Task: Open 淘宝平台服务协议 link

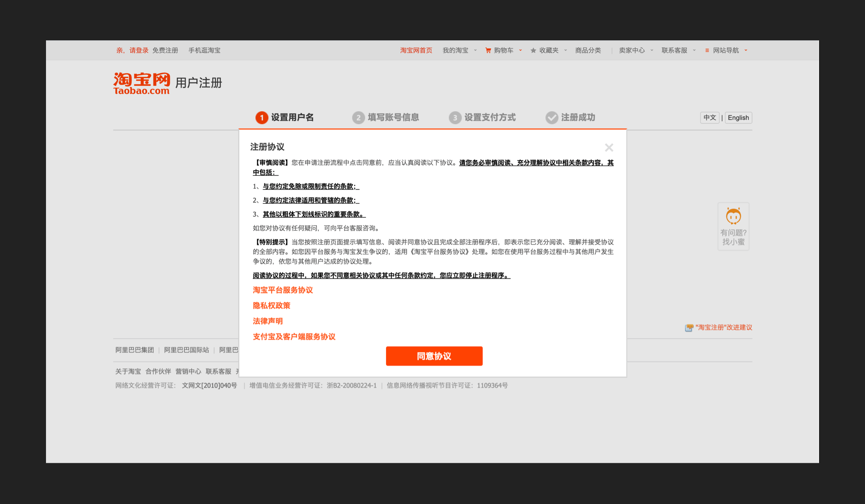Action: [283, 290]
